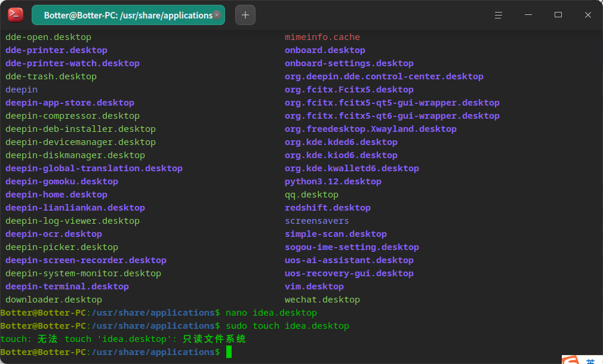
Task: Click the mimeinfo.cache file name
Action: click(x=322, y=37)
